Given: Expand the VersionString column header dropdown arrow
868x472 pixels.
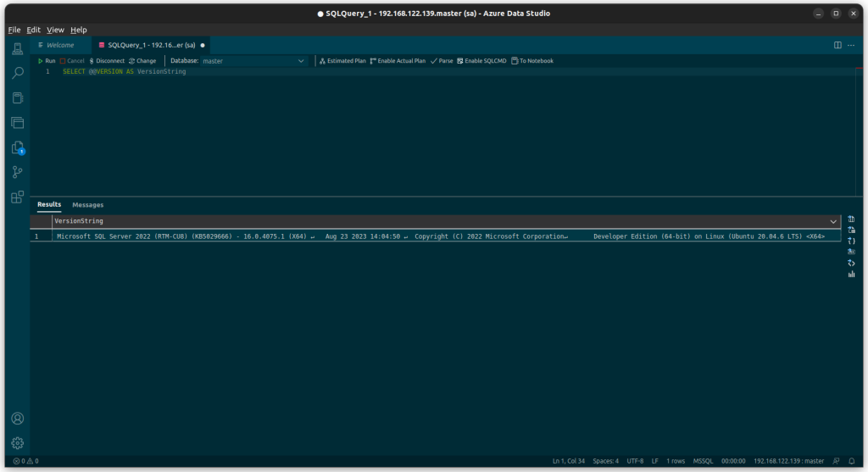Looking at the screenshot, I should point(833,221).
